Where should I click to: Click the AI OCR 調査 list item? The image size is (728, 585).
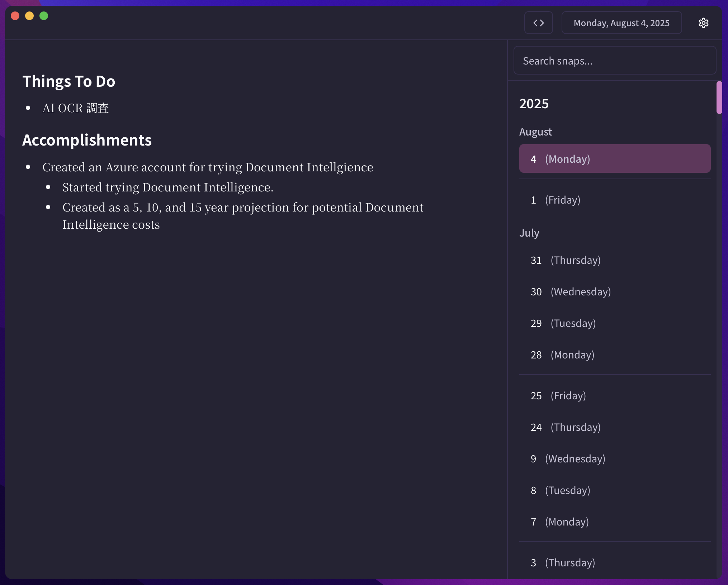tap(76, 108)
